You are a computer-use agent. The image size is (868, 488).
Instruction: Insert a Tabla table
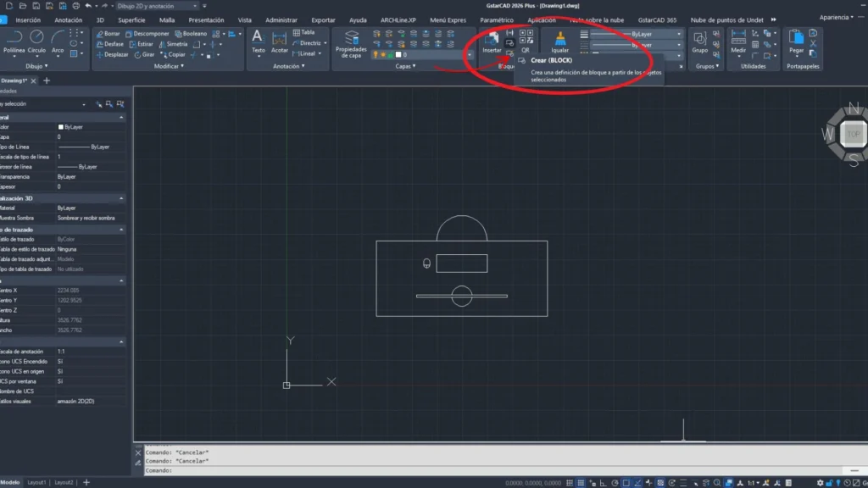[304, 33]
